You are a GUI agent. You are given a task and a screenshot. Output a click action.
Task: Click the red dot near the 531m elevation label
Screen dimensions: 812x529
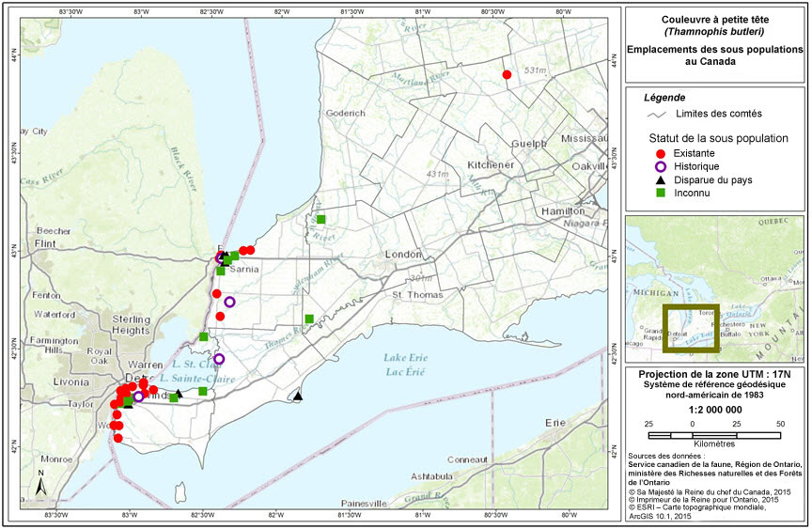coord(507,74)
